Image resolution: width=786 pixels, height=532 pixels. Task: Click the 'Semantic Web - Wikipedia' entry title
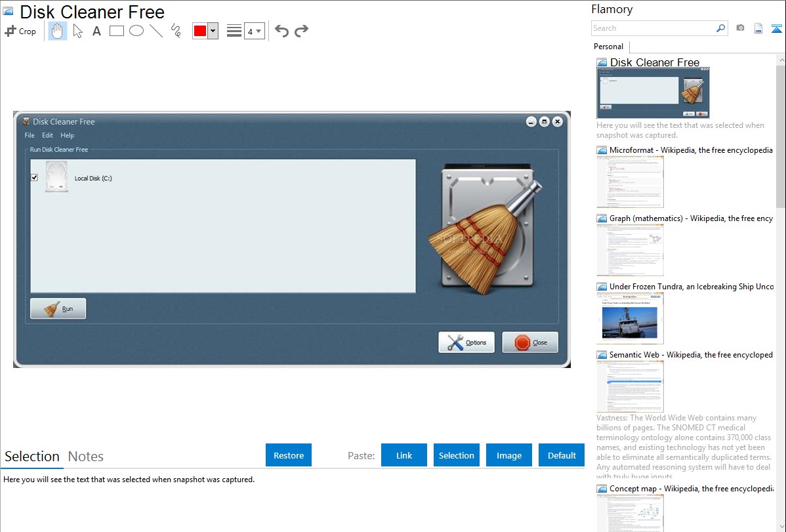(x=692, y=355)
